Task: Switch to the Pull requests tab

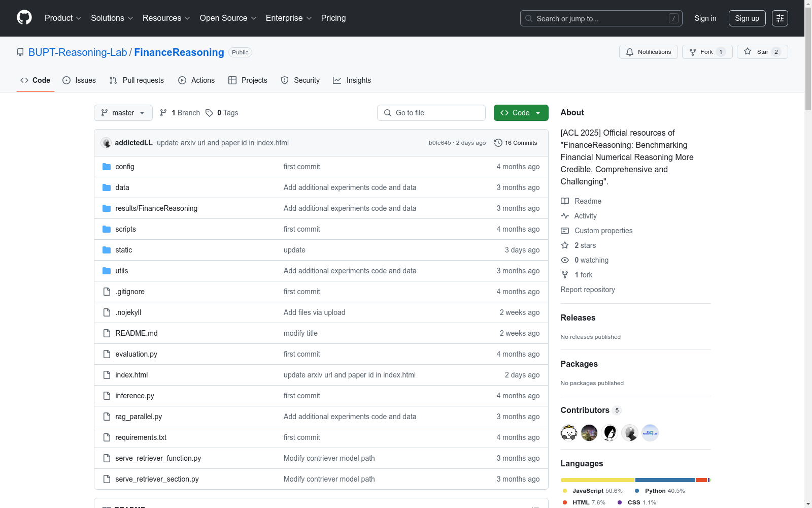Action: pyautogui.click(x=137, y=80)
